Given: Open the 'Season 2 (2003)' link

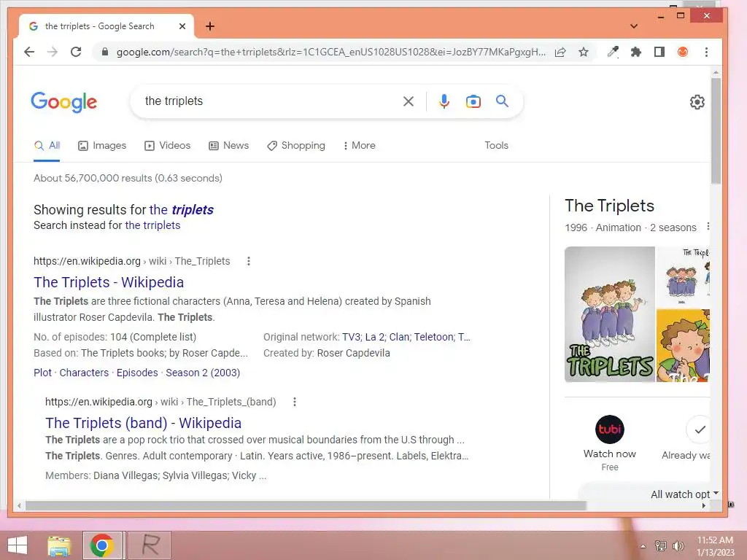Looking at the screenshot, I should click(203, 373).
